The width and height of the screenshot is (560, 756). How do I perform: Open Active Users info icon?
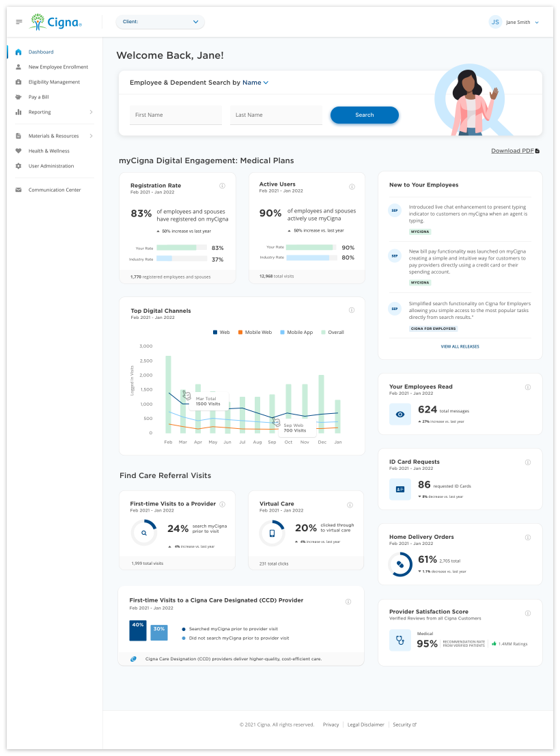[352, 186]
